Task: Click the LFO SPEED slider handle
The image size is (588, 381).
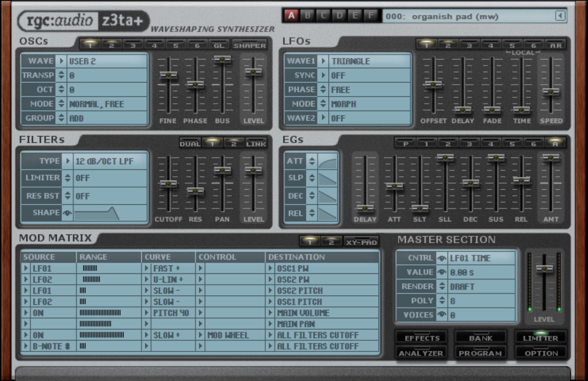Action: point(551,92)
